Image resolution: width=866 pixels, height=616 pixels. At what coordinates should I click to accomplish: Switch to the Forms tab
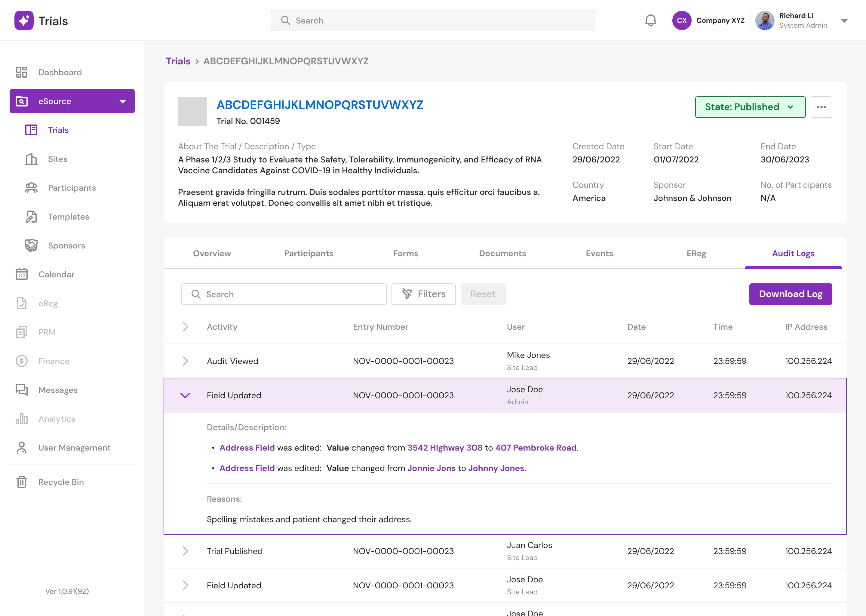[405, 253]
